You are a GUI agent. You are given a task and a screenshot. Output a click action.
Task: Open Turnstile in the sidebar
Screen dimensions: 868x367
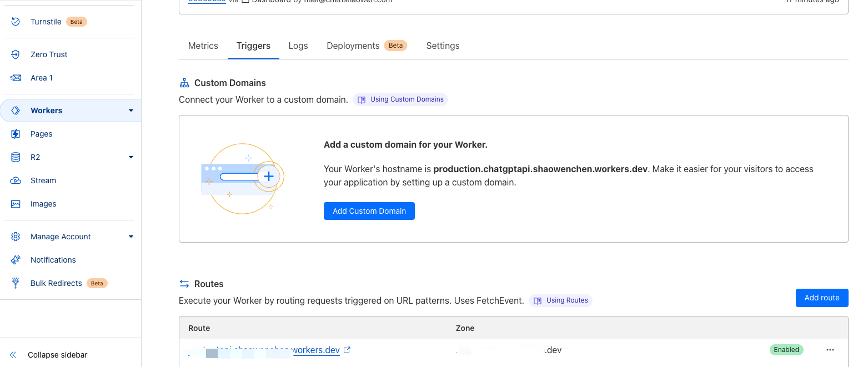click(x=46, y=22)
